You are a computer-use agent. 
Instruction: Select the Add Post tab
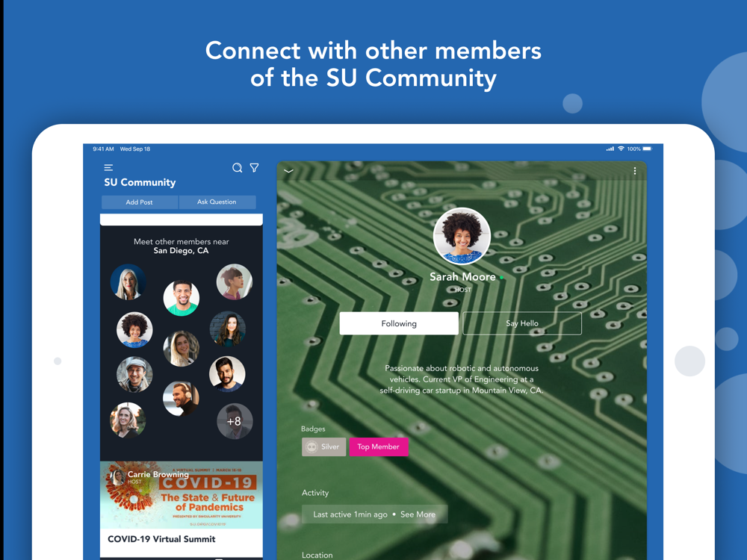[x=140, y=202]
